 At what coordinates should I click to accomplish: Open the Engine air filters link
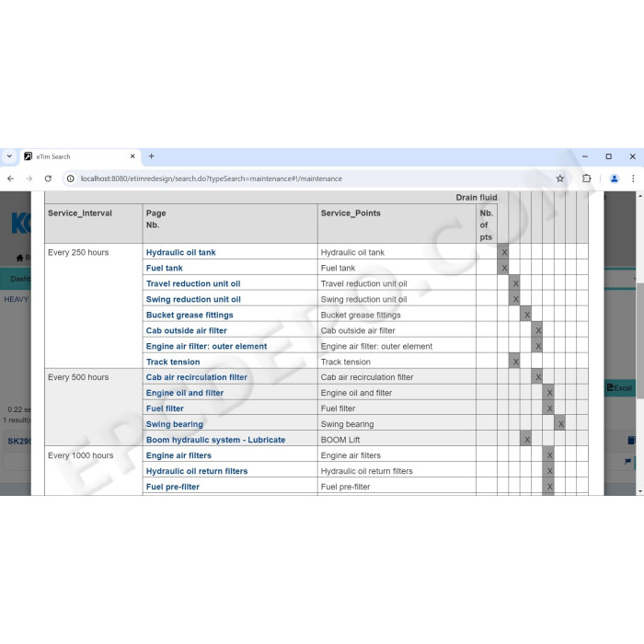pos(178,455)
